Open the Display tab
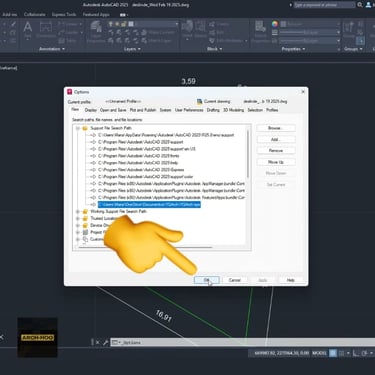The height and width of the screenshot is (375, 375). click(x=91, y=110)
